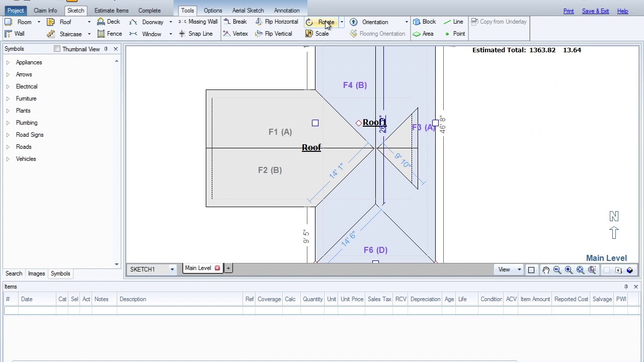Image resolution: width=644 pixels, height=362 pixels.
Task: Open the SKETCH1 dropdown selector
Action: coord(172,269)
